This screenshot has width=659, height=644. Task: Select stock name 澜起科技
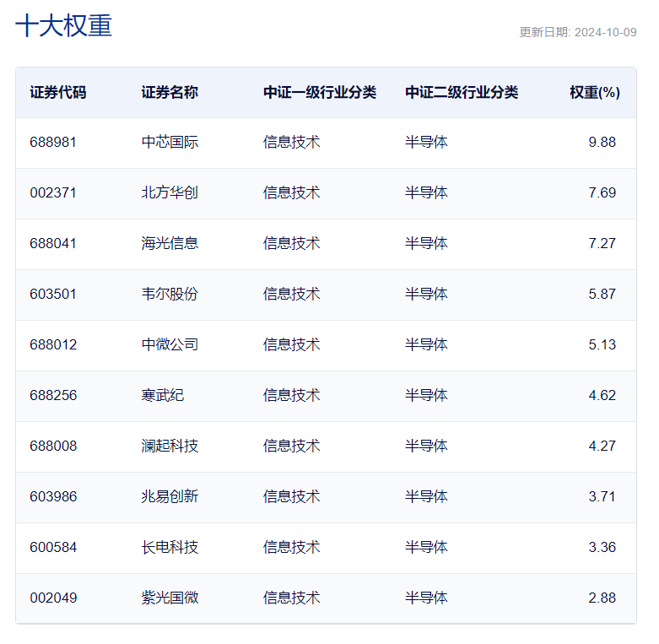[x=170, y=446]
